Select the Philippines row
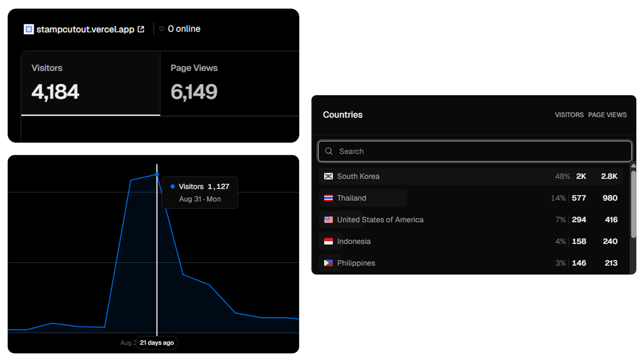This screenshot has width=644, height=362. tap(471, 263)
